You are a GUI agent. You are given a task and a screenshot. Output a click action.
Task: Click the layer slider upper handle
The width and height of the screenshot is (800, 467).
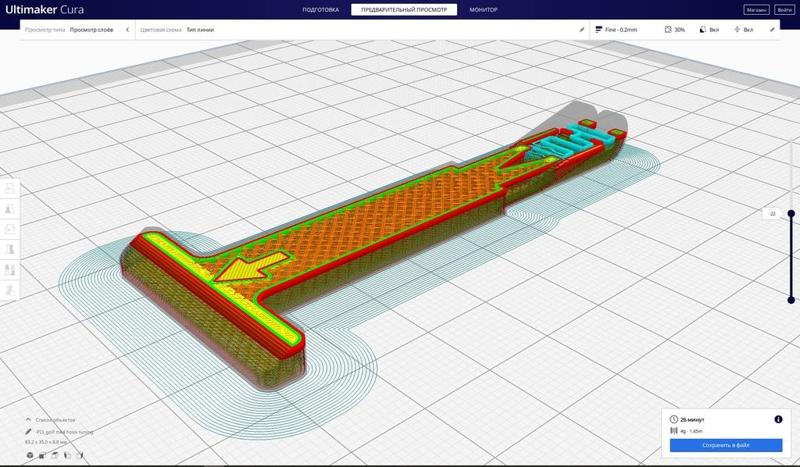[791, 213]
